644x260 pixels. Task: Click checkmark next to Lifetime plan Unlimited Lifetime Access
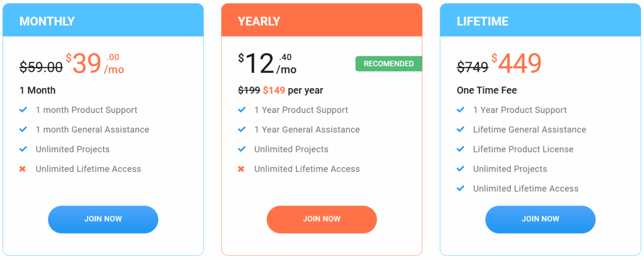[460, 188]
